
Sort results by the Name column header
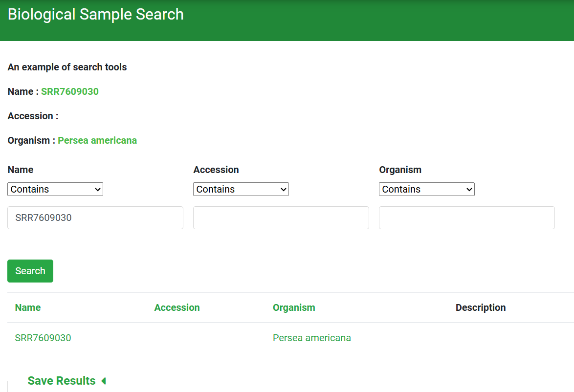28,307
